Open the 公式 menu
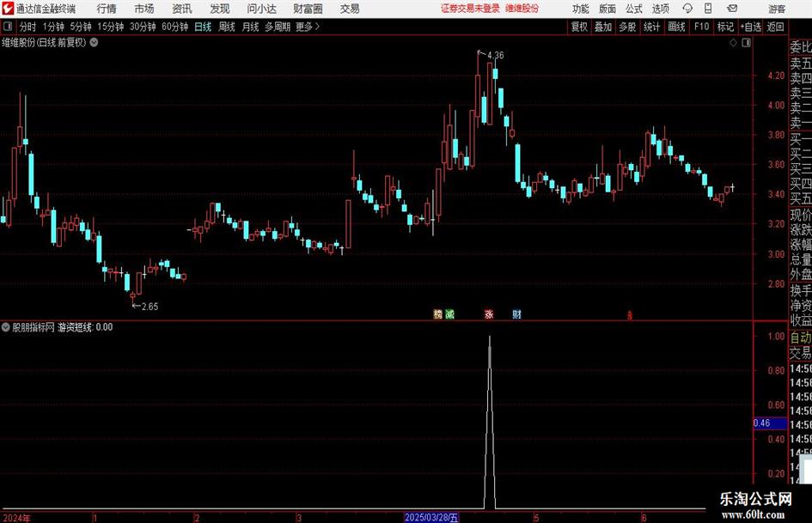The image size is (812, 523). tap(634, 9)
